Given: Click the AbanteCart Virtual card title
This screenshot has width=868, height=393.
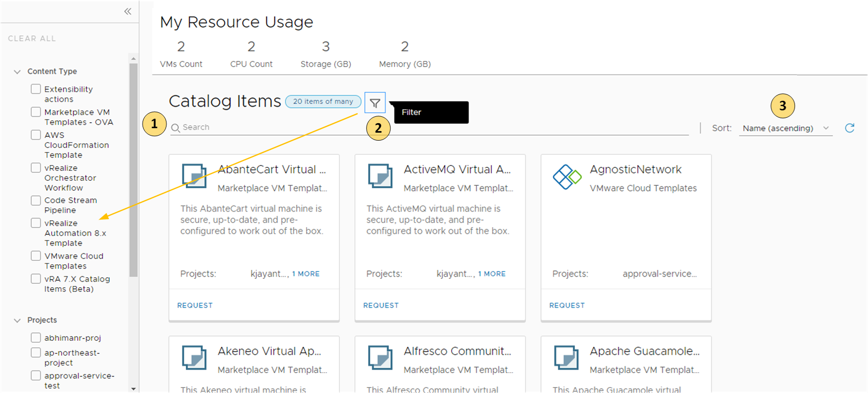Looking at the screenshot, I should click(x=272, y=169).
